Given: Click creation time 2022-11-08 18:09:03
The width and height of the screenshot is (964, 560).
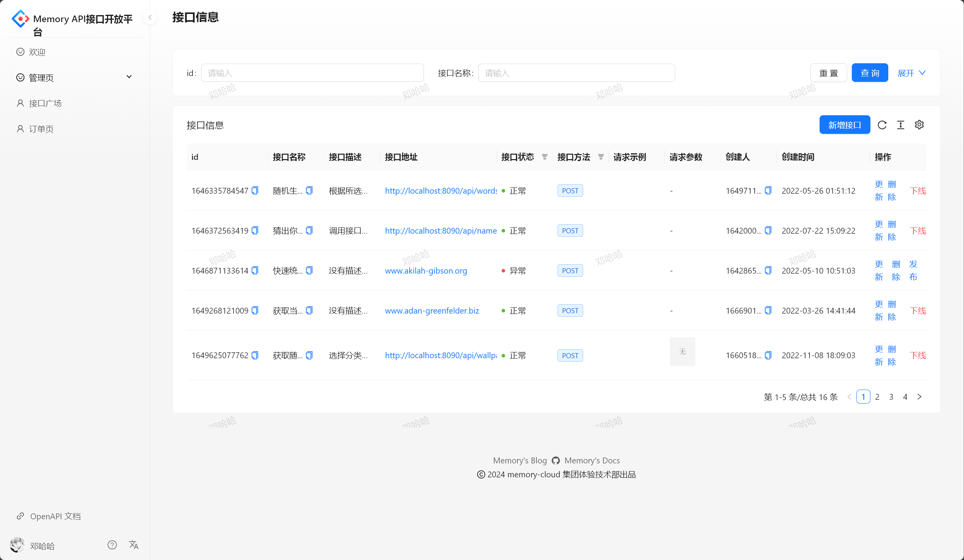Looking at the screenshot, I should click(x=818, y=355).
